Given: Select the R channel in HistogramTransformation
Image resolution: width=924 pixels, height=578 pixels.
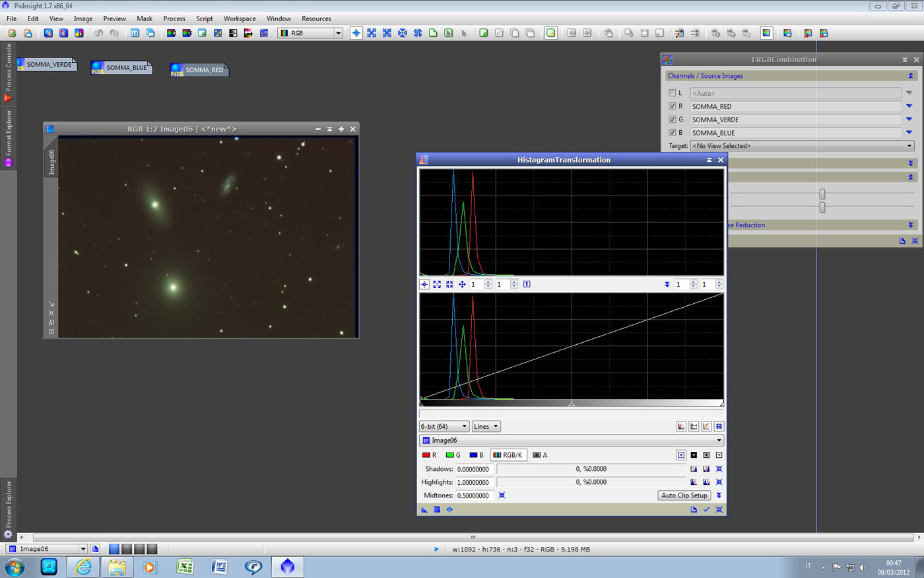Looking at the screenshot, I should 429,455.
